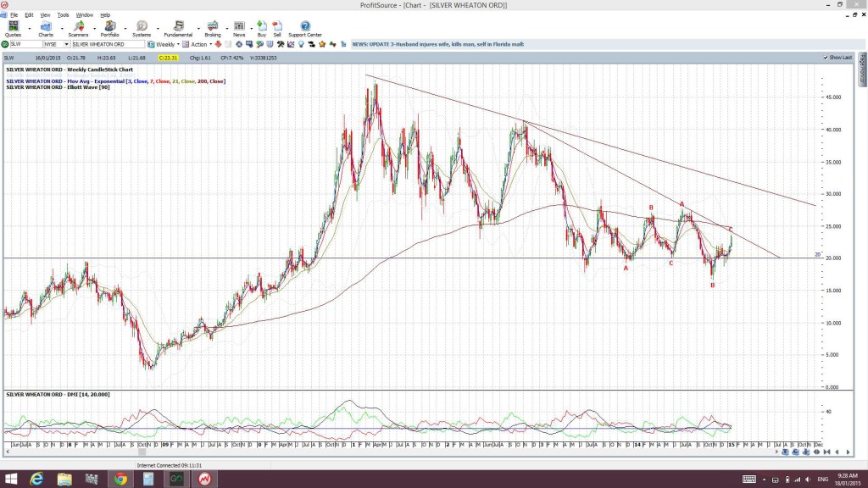Screen dimensions: 868x488
Task: Click the shield icon in chart toolbar
Action: [x=270, y=44]
